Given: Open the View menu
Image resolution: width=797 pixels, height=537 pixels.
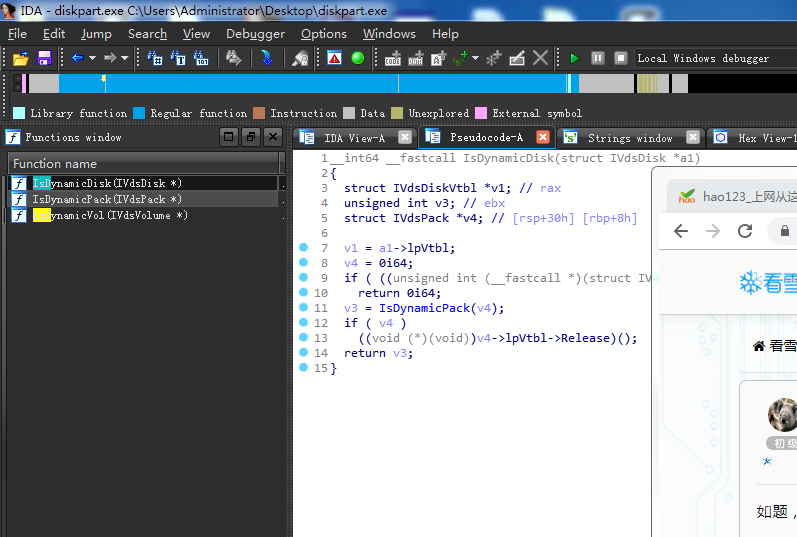Looking at the screenshot, I should pyautogui.click(x=196, y=34).
